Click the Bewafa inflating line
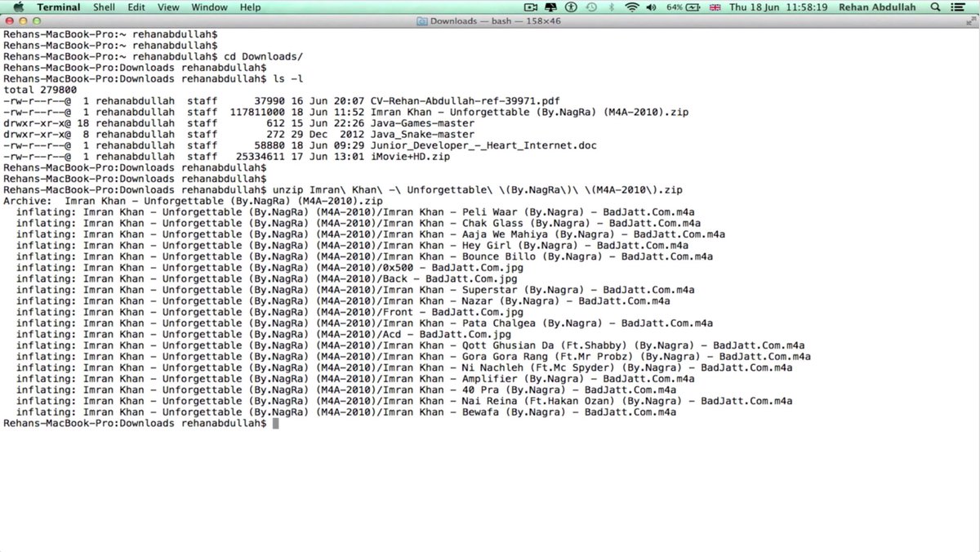This screenshot has width=980, height=552. [346, 412]
